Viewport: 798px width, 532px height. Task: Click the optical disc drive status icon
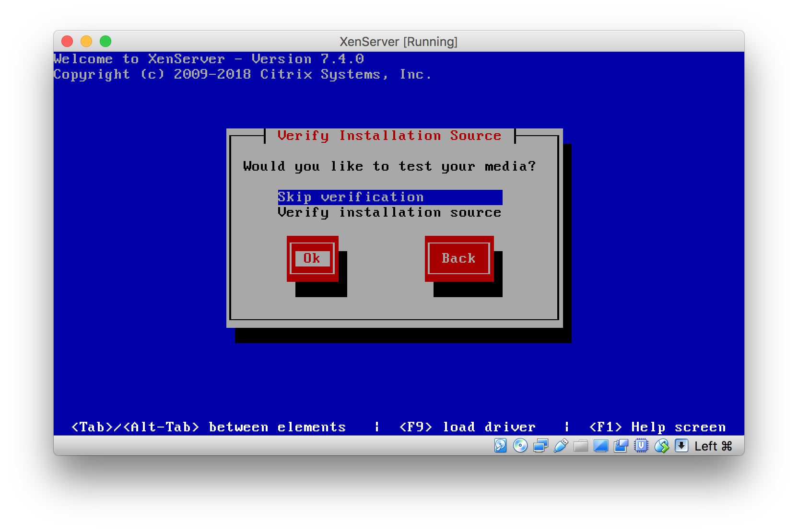[520, 446]
